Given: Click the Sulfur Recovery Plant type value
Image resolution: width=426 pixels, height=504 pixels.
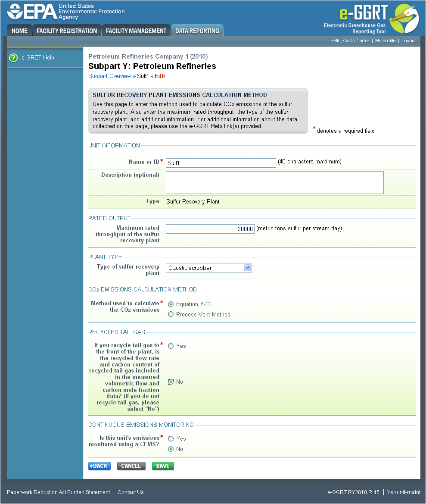Looking at the screenshot, I should click(193, 201).
